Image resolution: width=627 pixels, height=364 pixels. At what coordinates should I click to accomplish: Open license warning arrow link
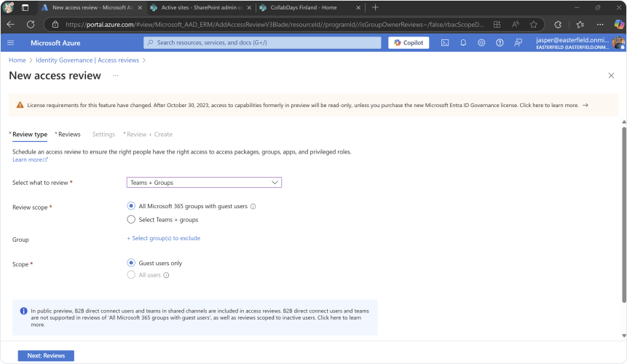pos(585,105)
